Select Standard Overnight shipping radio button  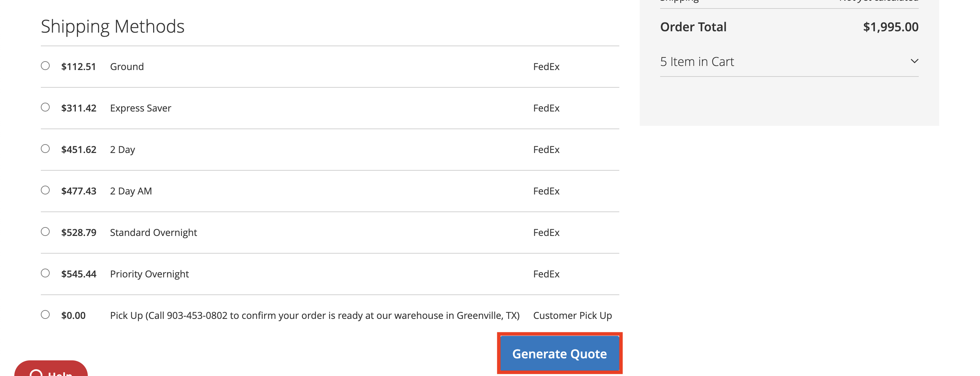[45, 232]
